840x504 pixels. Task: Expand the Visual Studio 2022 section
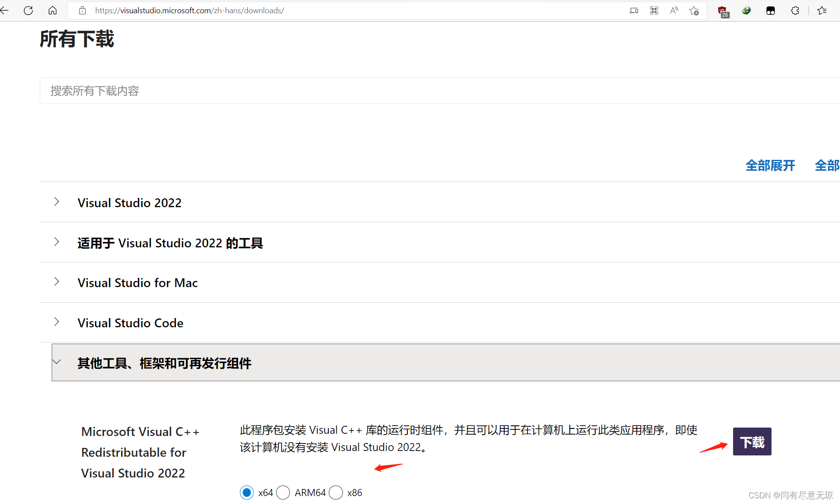440,202
